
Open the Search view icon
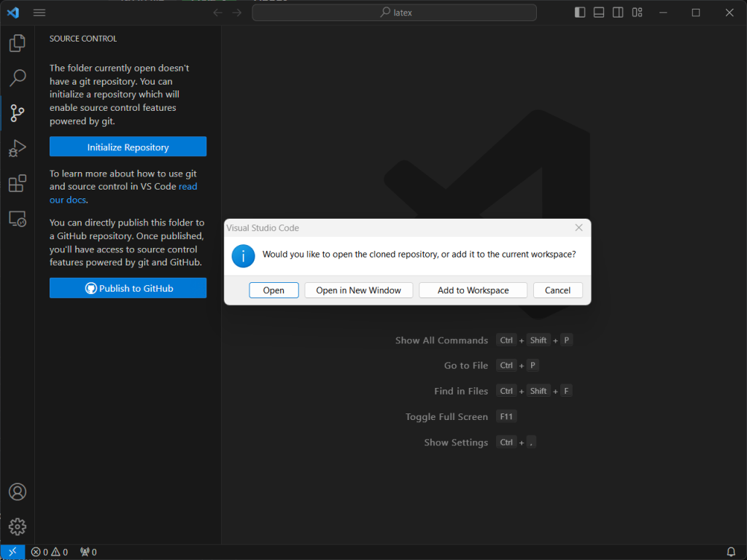18,78
